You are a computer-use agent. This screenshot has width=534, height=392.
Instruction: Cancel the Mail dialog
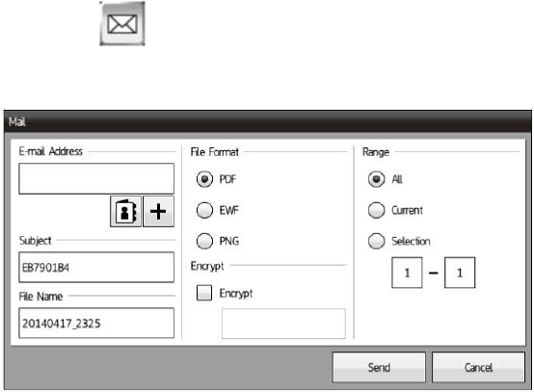click(478, 368)
